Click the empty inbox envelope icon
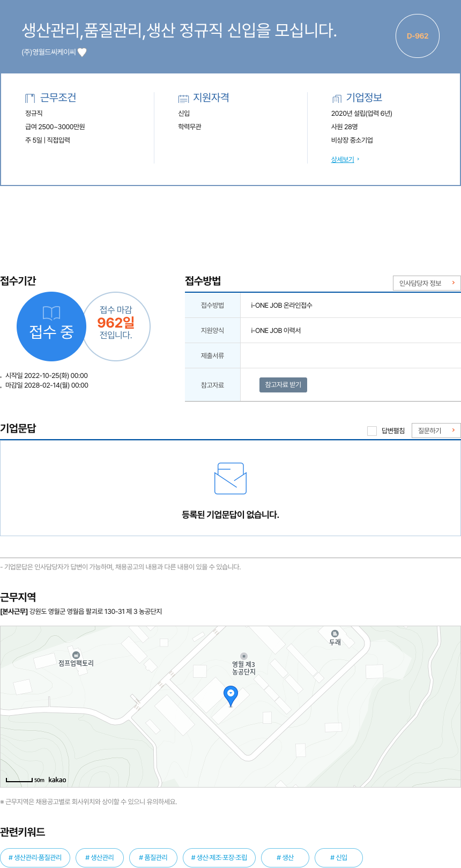The height and width of the screenshot is (868, 461). pos(230,479)
